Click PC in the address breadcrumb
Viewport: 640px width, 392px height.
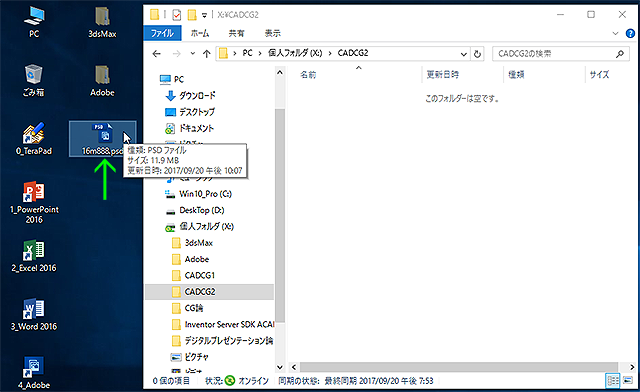(x=247, y=53)
